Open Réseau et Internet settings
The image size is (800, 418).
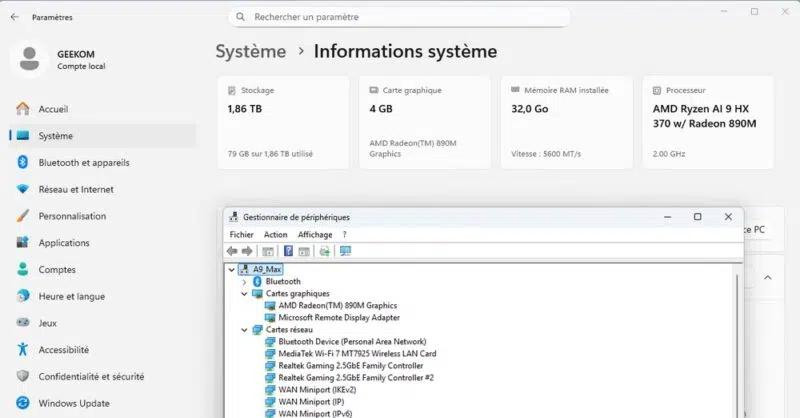tap(75, 189)
